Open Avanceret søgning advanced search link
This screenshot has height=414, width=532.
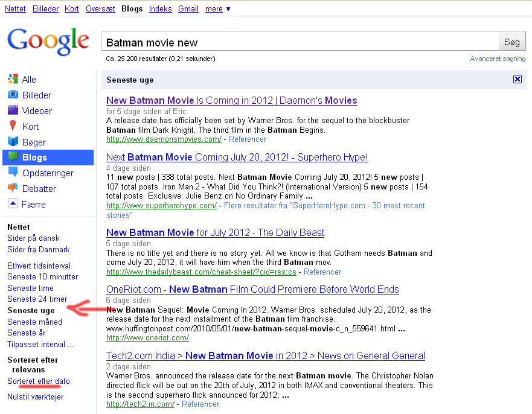(x=496, y=59)
